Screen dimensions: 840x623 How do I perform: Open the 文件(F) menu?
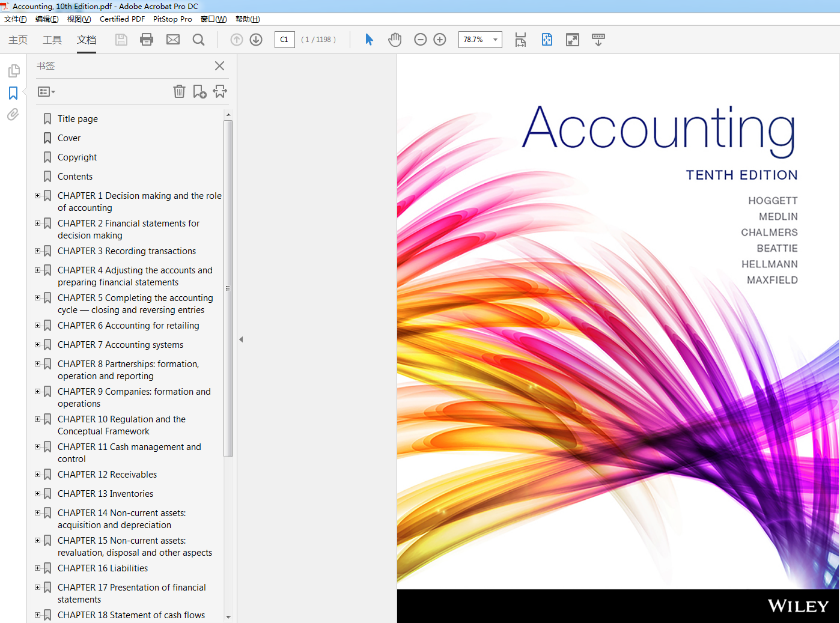(16, 19)
